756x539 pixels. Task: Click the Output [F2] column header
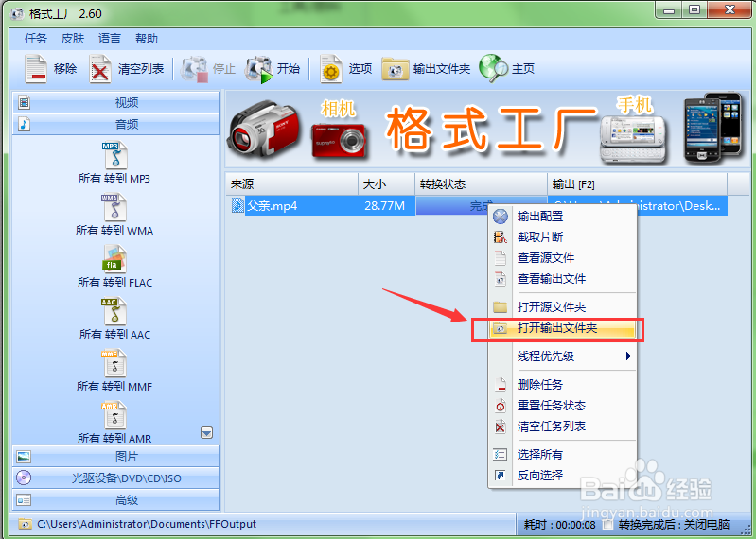638,184
